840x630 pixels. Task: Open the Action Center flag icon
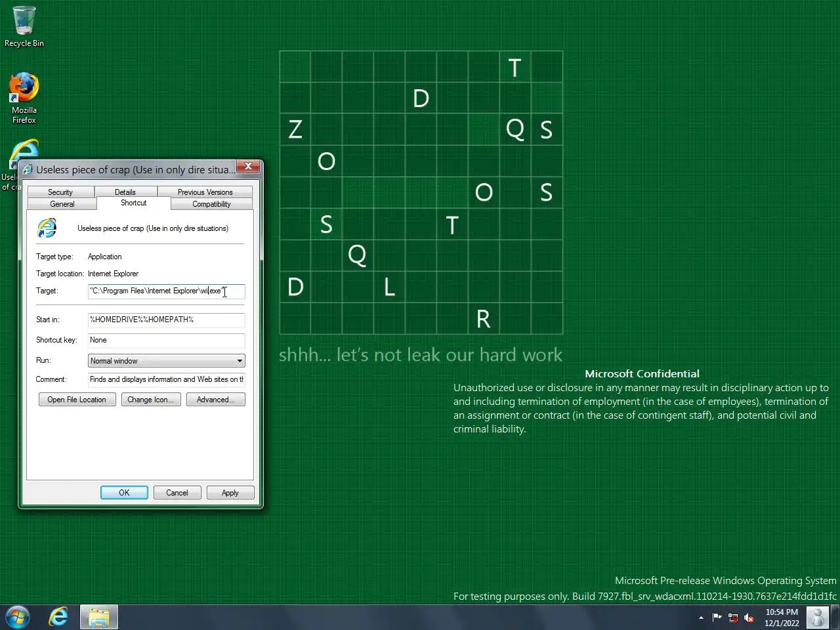[x=717, y=618]
